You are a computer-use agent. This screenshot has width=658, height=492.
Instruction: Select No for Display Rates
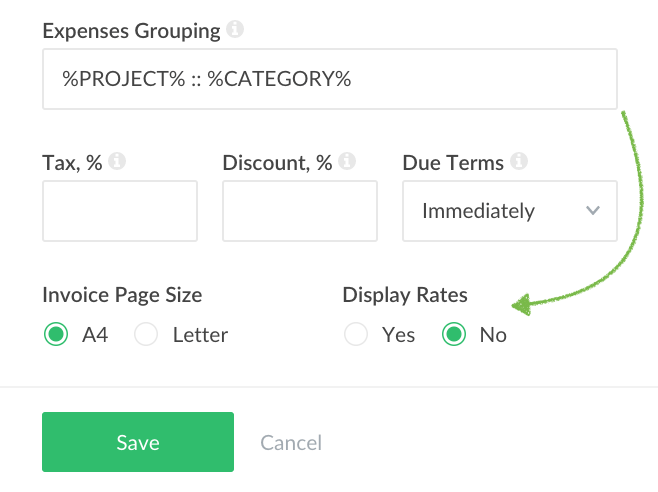(454, 335)
